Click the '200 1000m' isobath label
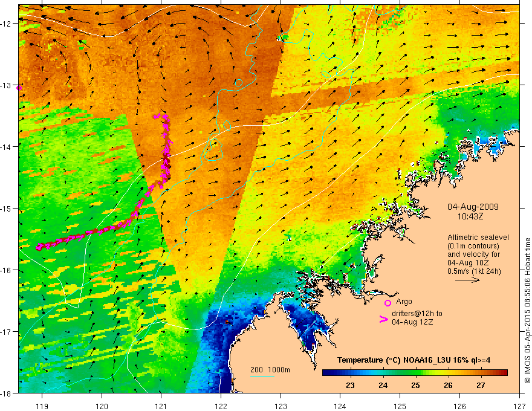This screenshot has height=411, width=532. point(270,370)
